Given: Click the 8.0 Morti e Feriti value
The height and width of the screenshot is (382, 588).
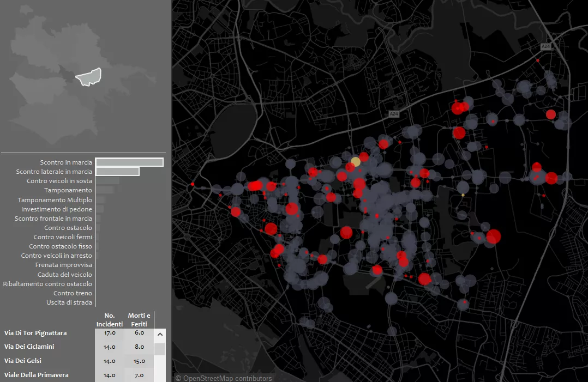Looking at the screenshot, I should coord(139,347).
